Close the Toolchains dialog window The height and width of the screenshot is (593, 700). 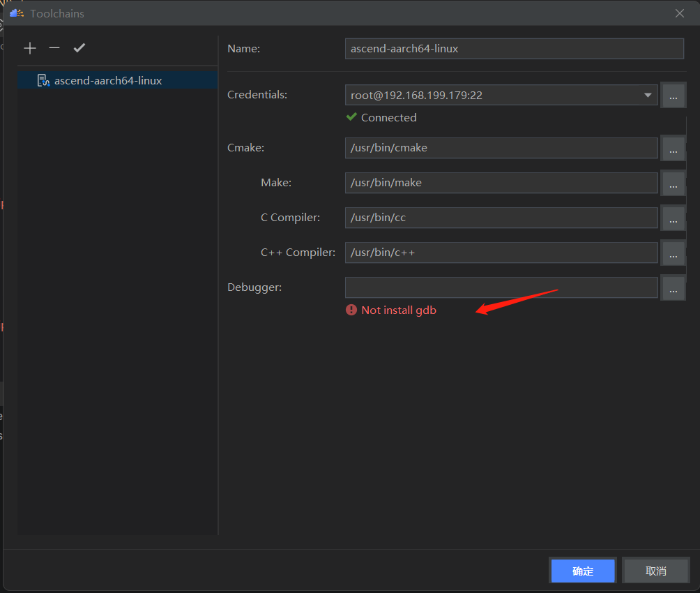[680, 13]
